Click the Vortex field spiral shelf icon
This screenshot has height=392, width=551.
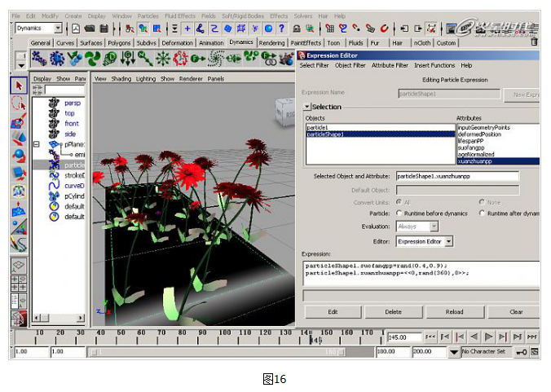(215, 59)
